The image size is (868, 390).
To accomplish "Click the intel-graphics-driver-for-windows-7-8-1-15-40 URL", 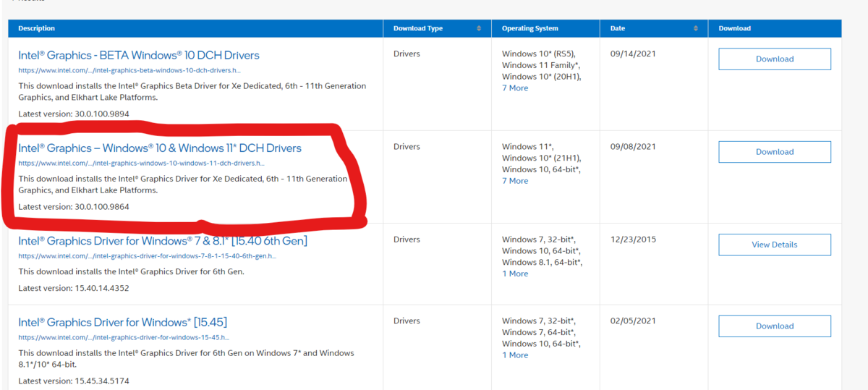I will coord(147,256).
